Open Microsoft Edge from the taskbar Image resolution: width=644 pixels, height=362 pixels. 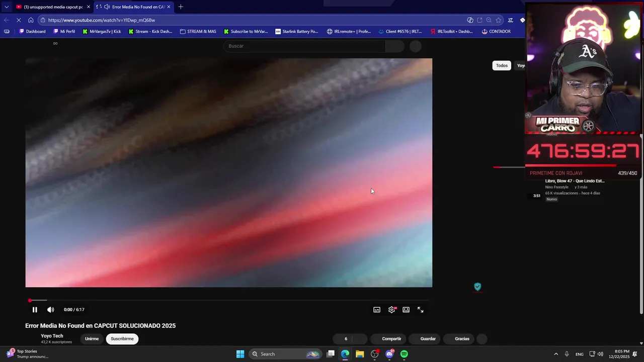pyautogui.click(x=345, y=354)
